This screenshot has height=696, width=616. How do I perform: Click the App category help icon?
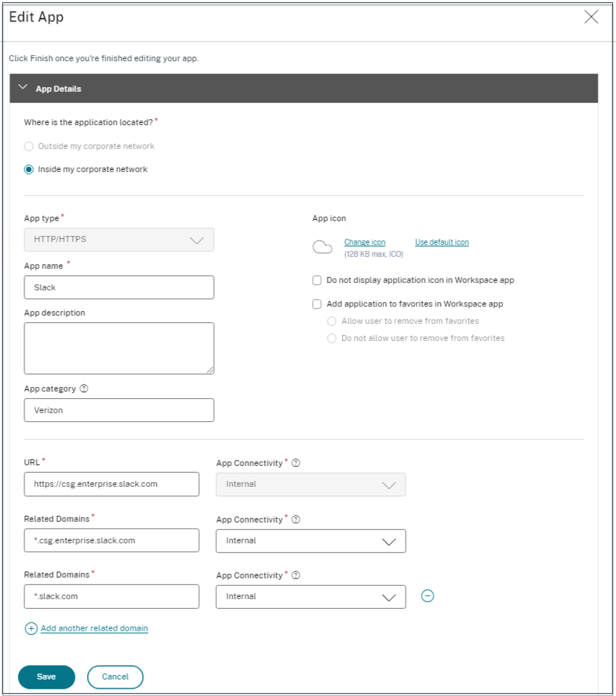(x=84, y=389)
